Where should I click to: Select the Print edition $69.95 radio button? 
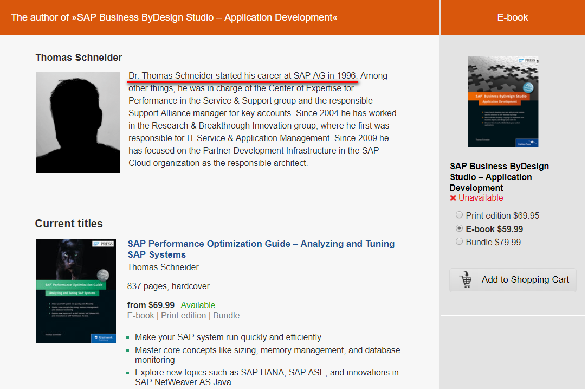(459, 215)
